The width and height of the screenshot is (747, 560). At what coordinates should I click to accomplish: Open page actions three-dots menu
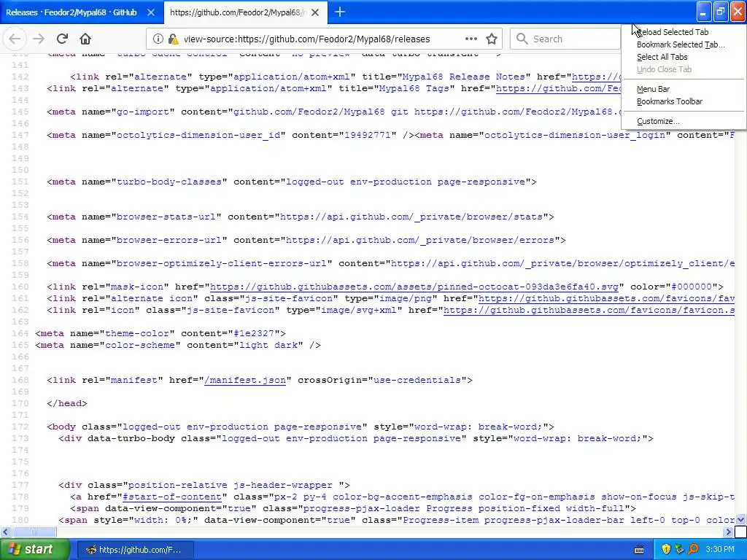[x=471, y=39]
